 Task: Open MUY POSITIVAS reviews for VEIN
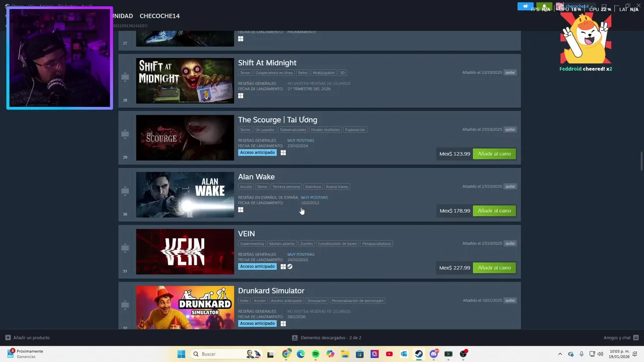[x=301, y=254]
